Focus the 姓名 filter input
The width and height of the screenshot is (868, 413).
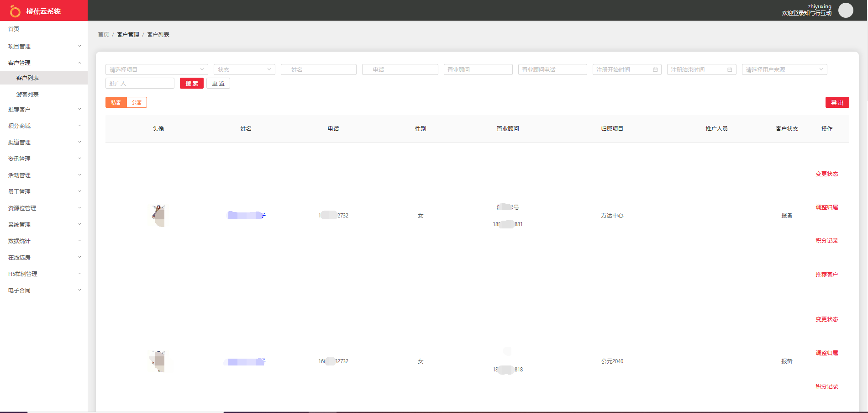pyautogui.click(x=319, y=69)
